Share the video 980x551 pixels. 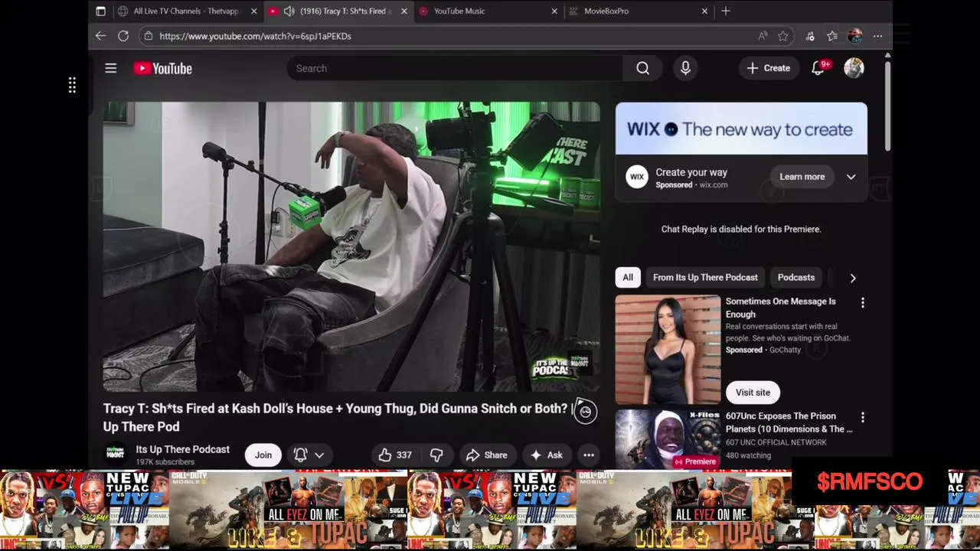(486, 455)
